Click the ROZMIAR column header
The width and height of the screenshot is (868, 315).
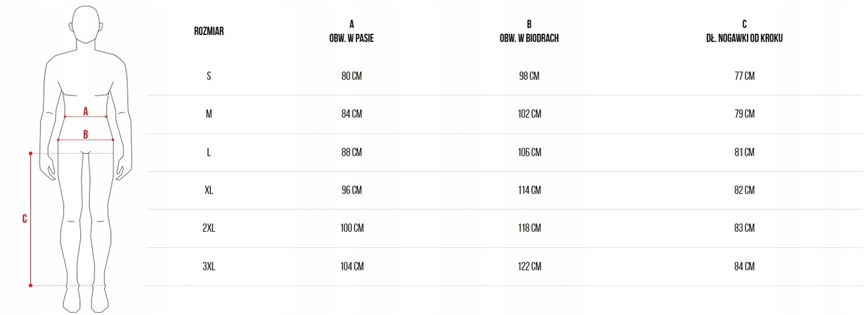pos(209,31)
